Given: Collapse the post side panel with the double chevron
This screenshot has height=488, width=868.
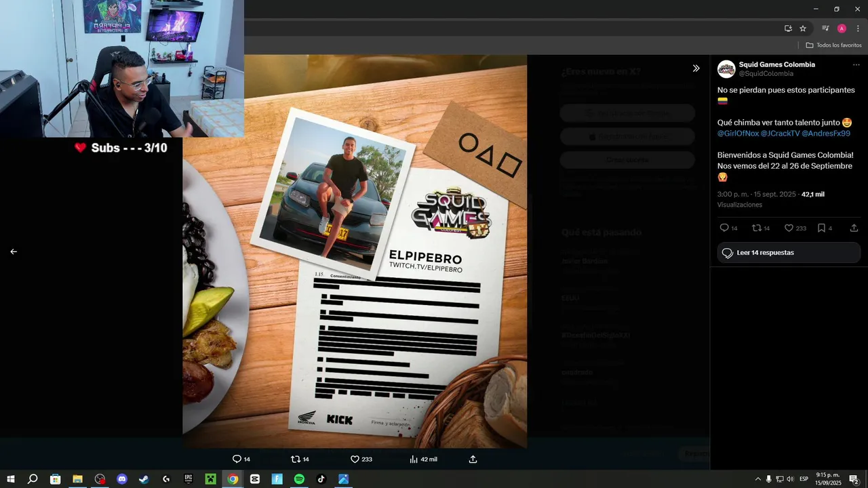Looking at the screenshot, I should 696,68.
